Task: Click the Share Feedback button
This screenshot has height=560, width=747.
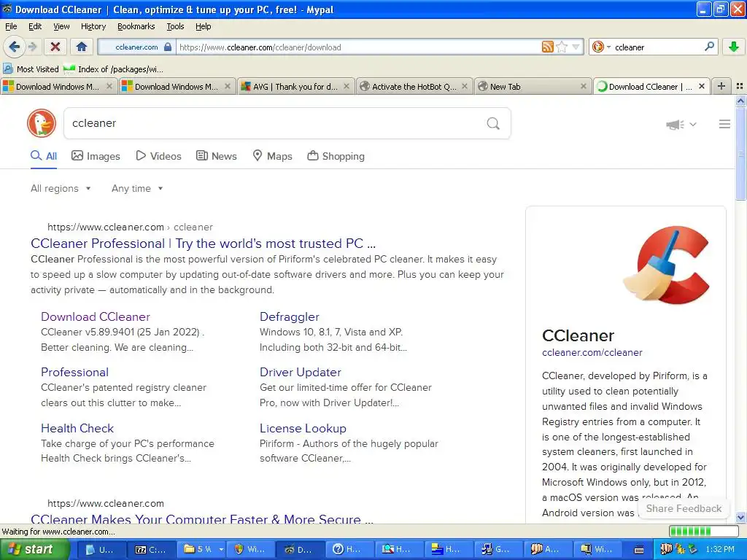Action: (683, 508)
